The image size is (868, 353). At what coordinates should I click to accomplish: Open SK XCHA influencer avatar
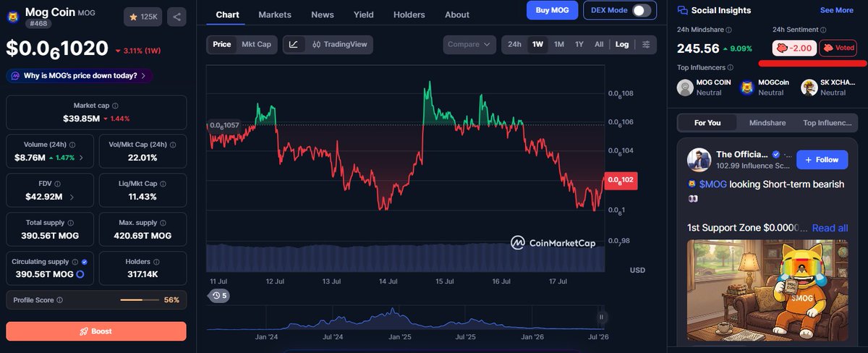pyautogui.click(x=809, y=88)
